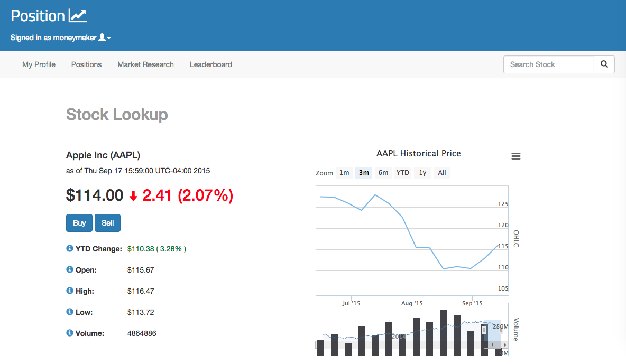Click info icon next to Volume
The width and height of the screenshot is (626, 364).
click(x=69, y=333)
